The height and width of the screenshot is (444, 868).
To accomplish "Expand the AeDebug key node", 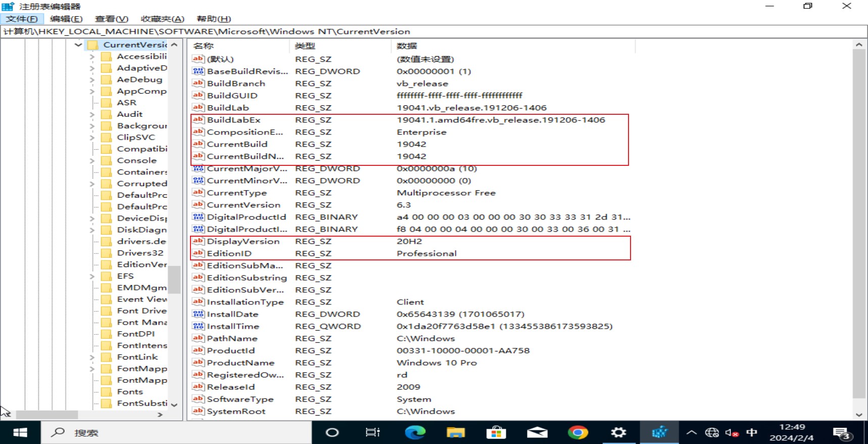I will [92, 80].
